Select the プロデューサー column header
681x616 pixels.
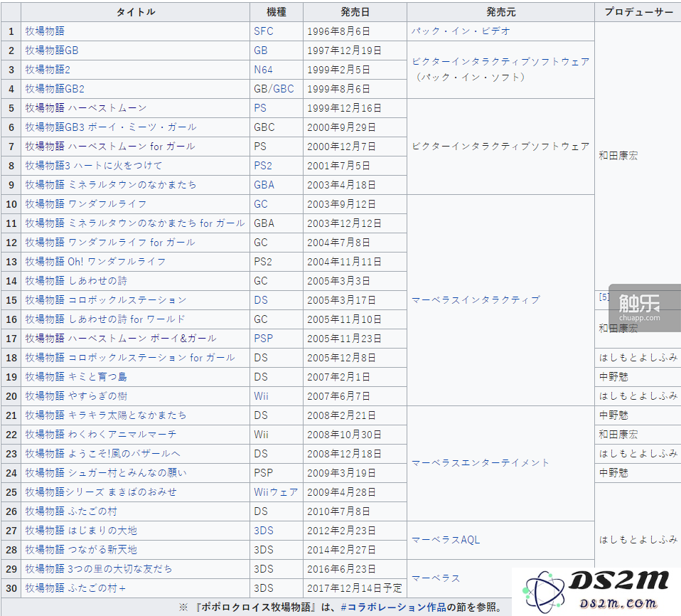click(x=638, y=12)
